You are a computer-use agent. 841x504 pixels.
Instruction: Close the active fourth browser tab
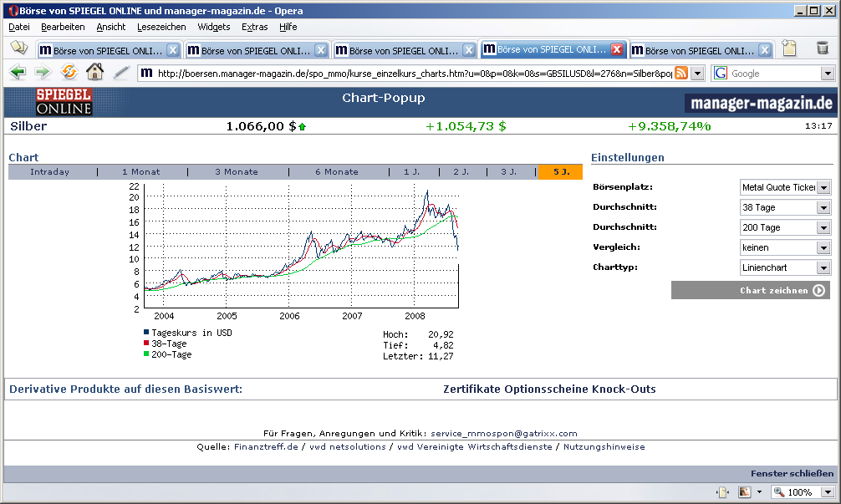tap(617, 49)
